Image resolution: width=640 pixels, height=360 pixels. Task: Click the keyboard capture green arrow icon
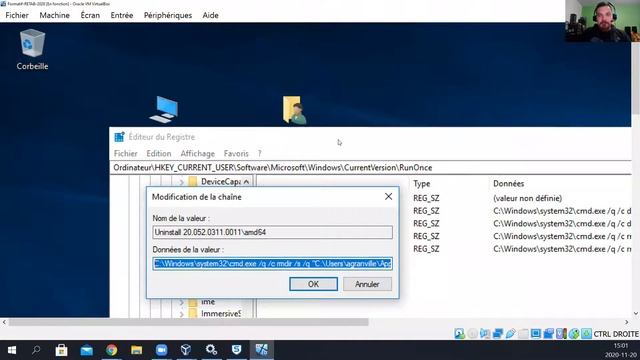pyautogui.click(x=587, y=333)
